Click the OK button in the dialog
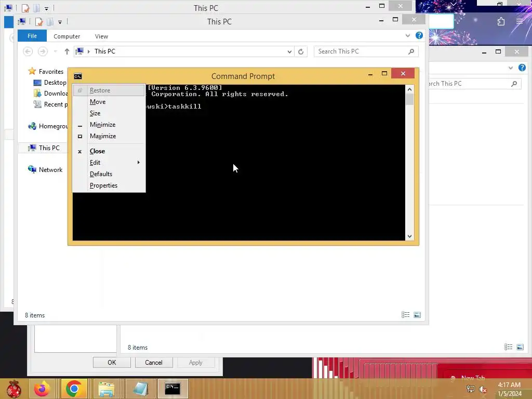Viewport: 532px width, 399px height. point(112,362)
